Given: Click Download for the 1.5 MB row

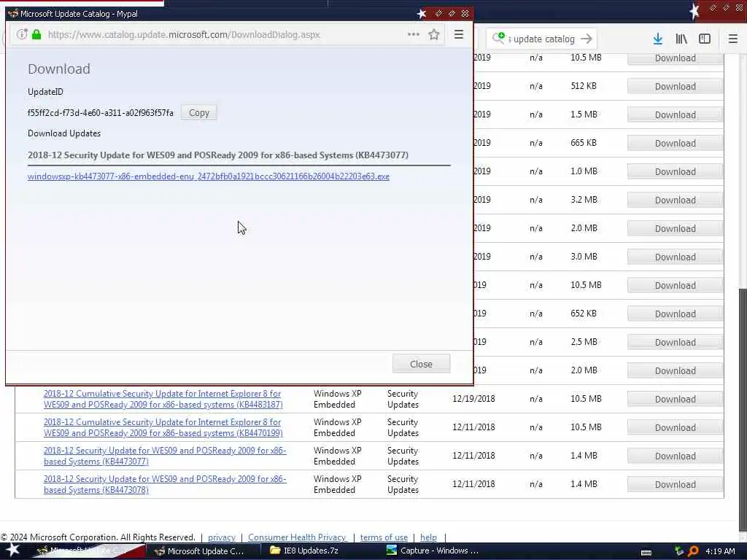Looking at the screenshot, I should tap(675, 114).
